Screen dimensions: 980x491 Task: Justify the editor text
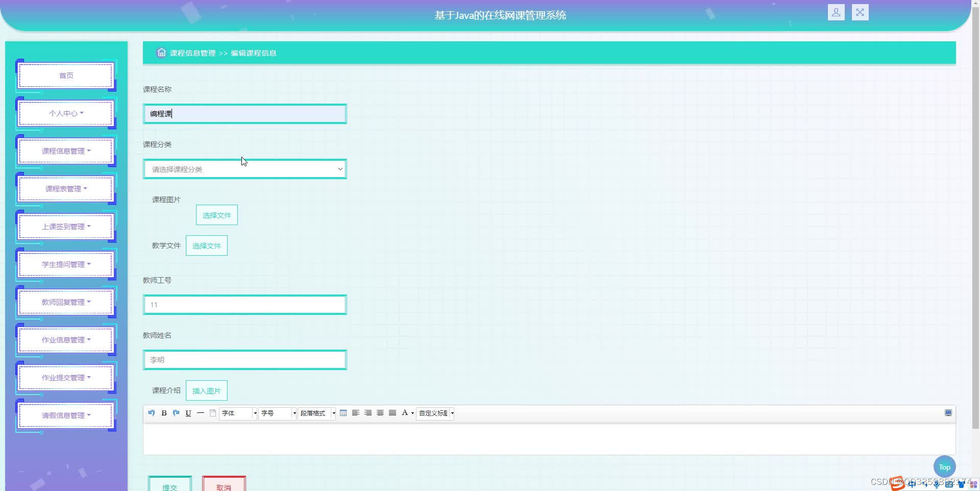(x=393, y=413)
